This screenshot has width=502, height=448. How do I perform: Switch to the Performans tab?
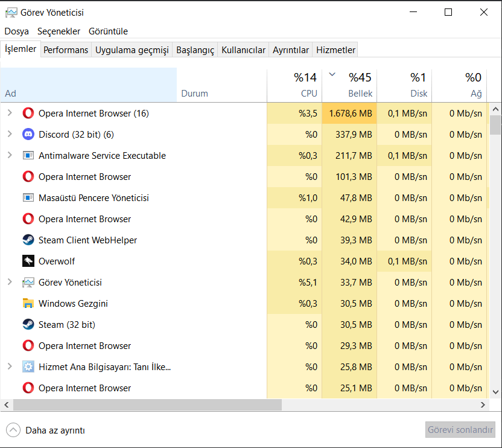[66, 50]
